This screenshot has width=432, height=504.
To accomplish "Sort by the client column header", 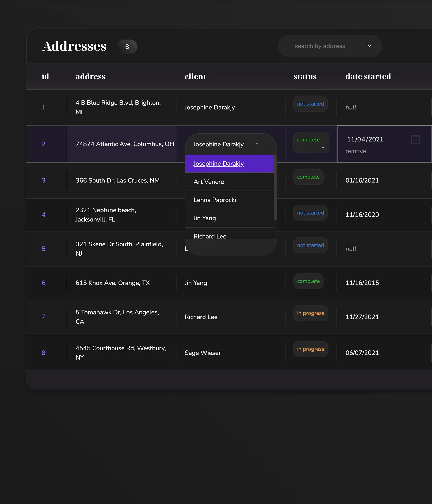I will 195,76.
